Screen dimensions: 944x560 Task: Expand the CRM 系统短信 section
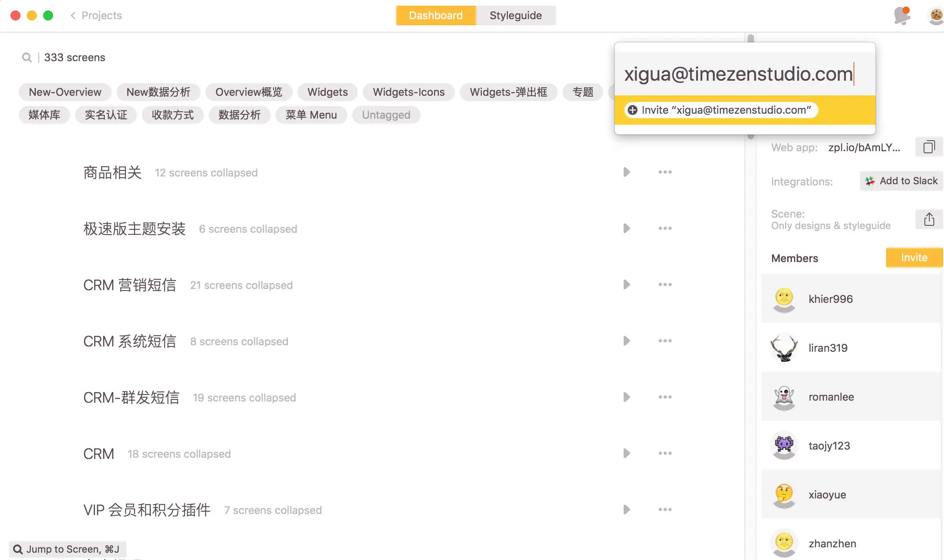(626, 341)
